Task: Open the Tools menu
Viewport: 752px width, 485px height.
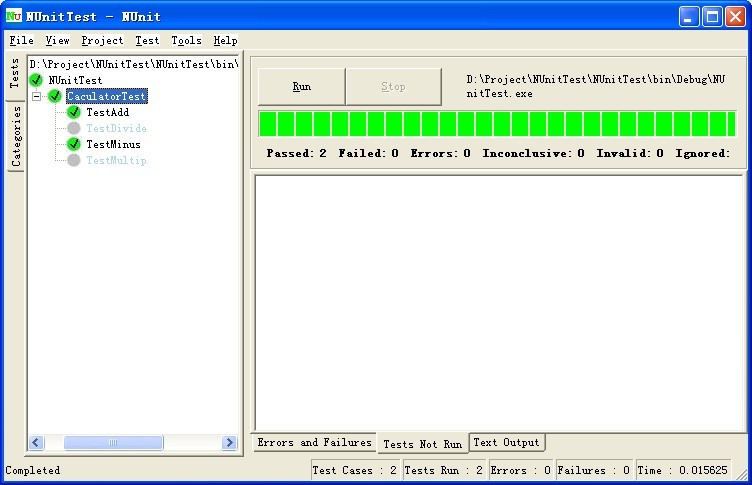Action: coord(186,41)
